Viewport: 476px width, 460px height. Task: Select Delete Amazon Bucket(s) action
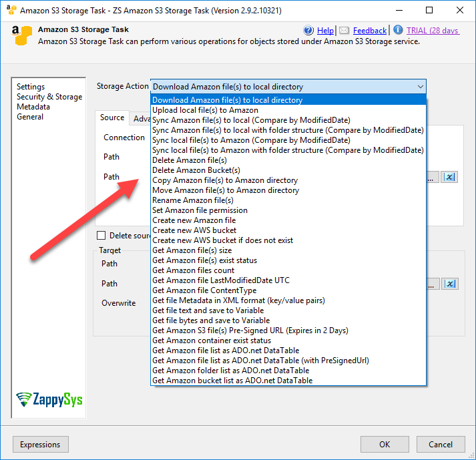[x=288, y=170]
